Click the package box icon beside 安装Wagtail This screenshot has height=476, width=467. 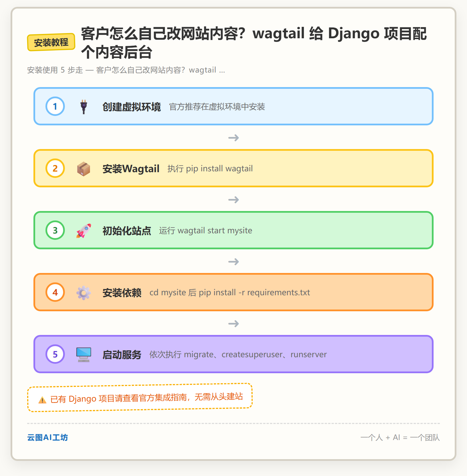click(x=83, y=169)
